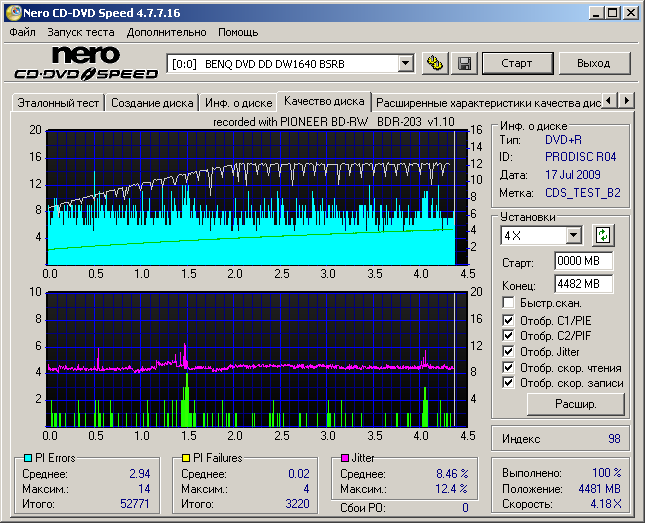Image resolution: width=645 pixels, height=523 pixels.
Task: Click the save (floppy disk) icon
Action: [x=464, y=63]
